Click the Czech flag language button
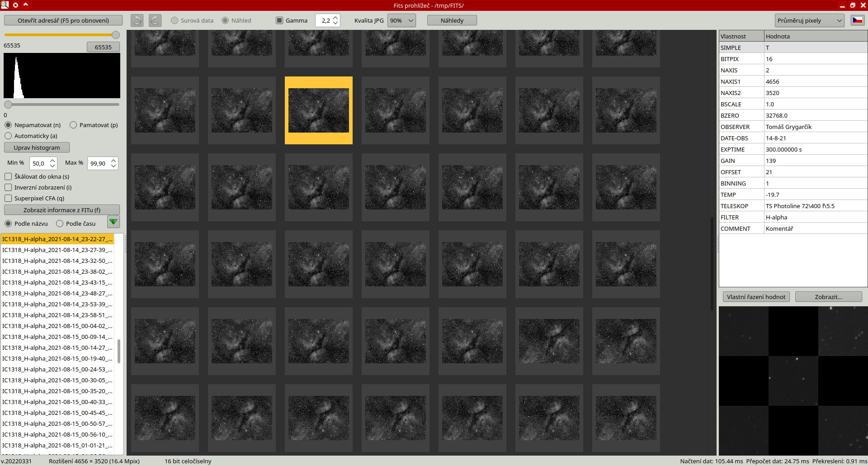 [x=857, y=20]
